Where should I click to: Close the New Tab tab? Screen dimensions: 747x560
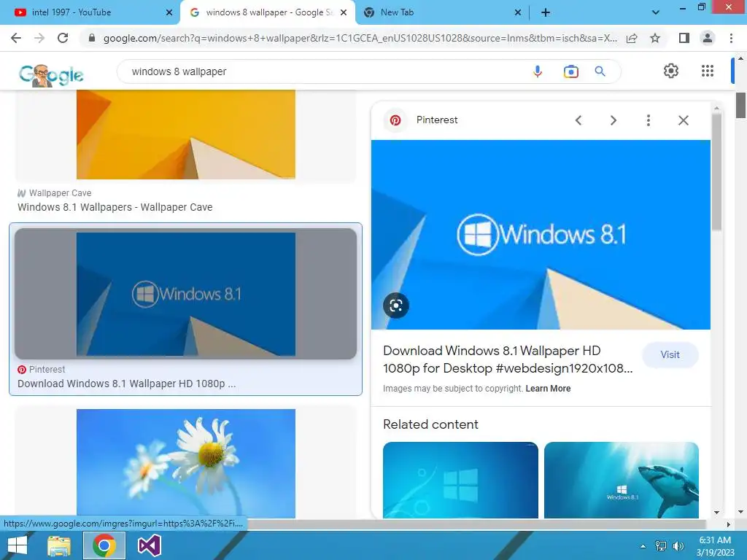[518, 13]
